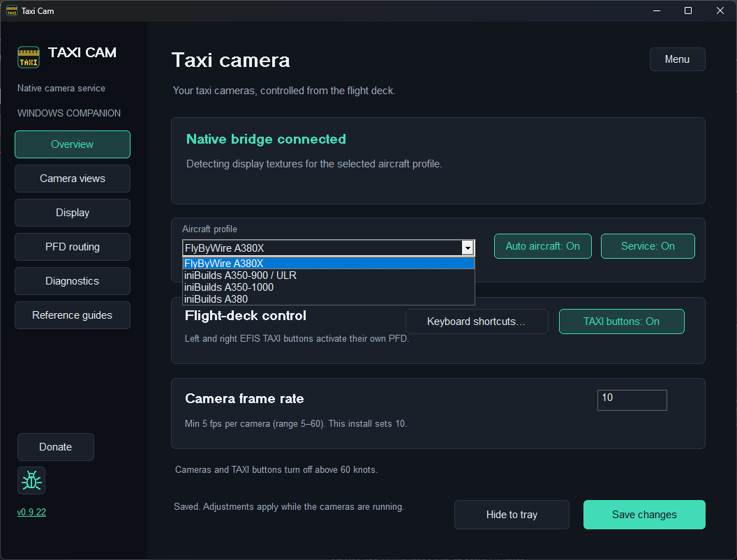Maximize the Taxi Cam window

pyautogui.click(x=688, y=10)
